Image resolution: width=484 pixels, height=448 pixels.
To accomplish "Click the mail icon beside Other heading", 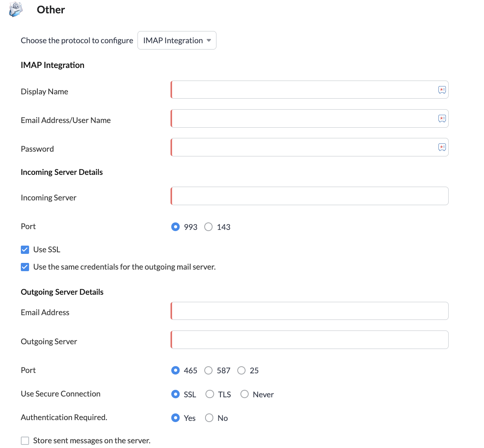I will tap(16, 9).
